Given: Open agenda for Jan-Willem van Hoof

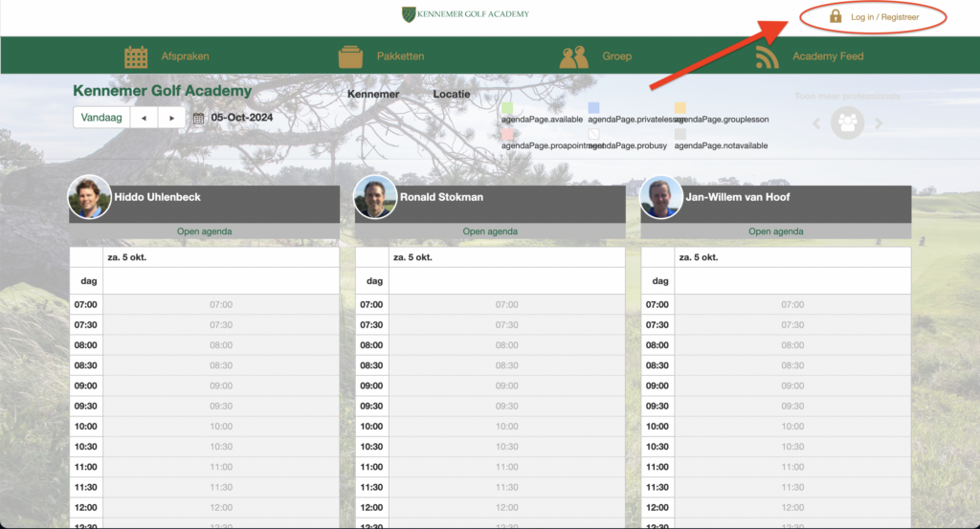Looking at the screenshot, I should 775,231.
